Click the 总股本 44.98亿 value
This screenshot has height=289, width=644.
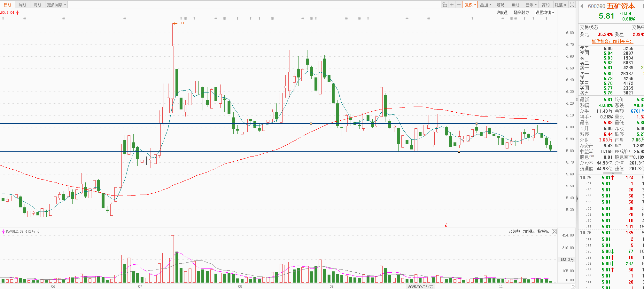(x=604, y=163)
